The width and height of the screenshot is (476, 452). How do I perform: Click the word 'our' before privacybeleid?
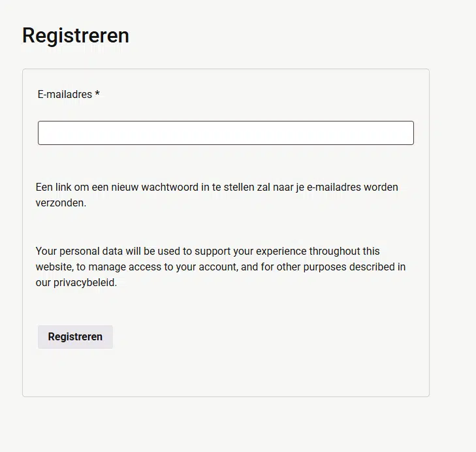click(x=43, y=283)
